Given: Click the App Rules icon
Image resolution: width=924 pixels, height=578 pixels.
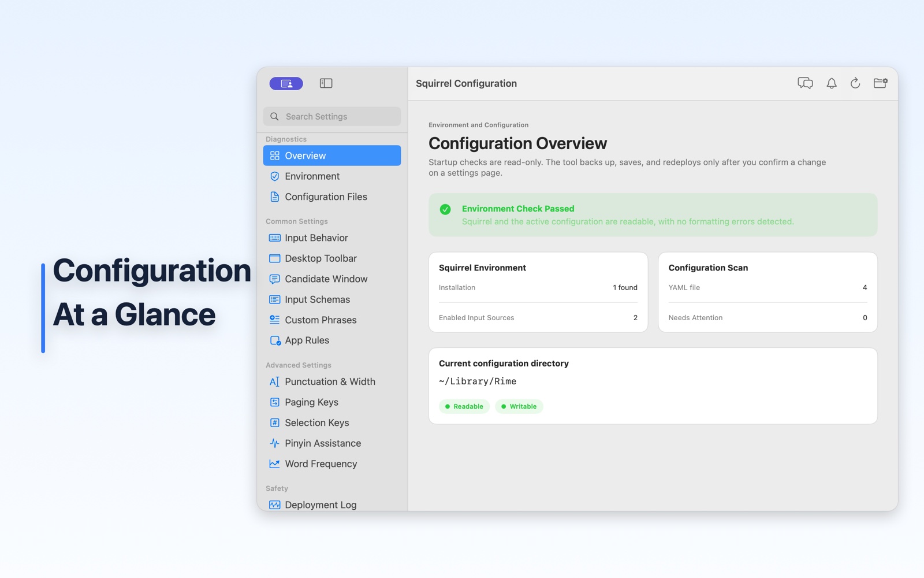Looking at the screenshot, I should pos(275,340).
